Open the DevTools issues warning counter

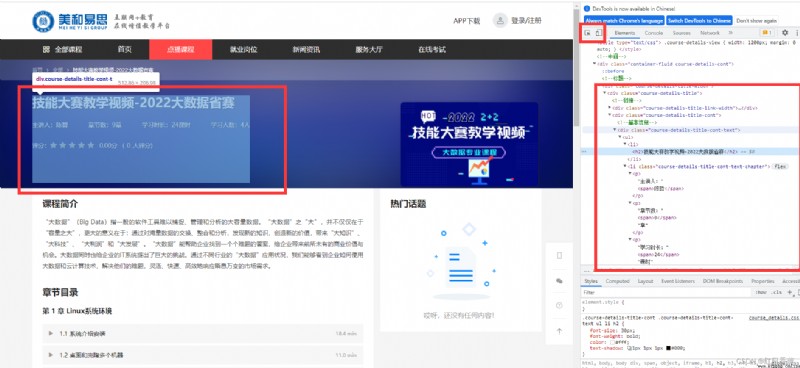coord(767,33)
